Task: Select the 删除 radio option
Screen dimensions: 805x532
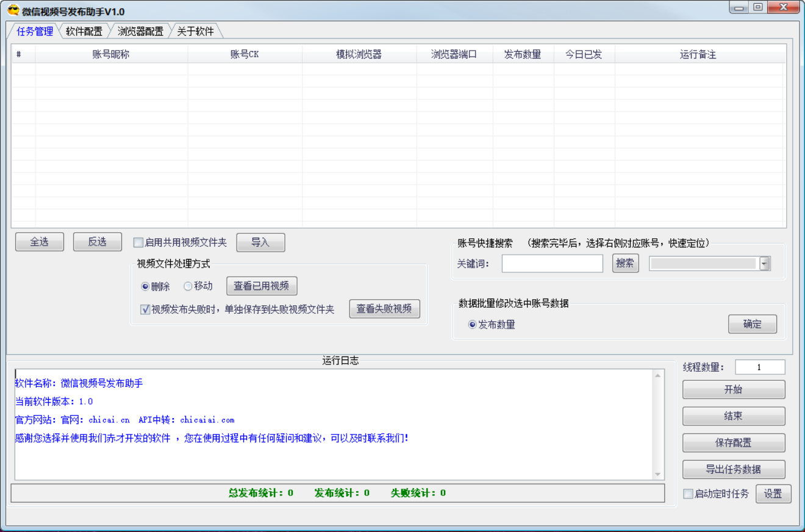Action: tap(145, 286)
